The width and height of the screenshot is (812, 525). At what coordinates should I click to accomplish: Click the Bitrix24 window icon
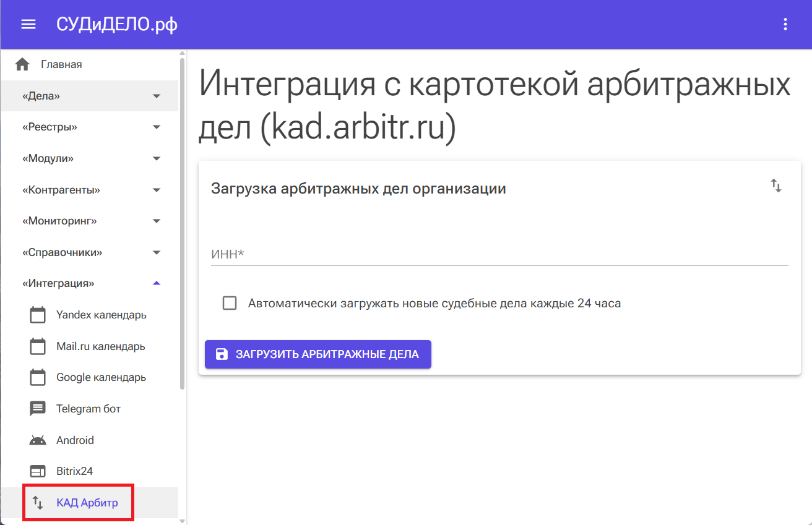(38, 471)
